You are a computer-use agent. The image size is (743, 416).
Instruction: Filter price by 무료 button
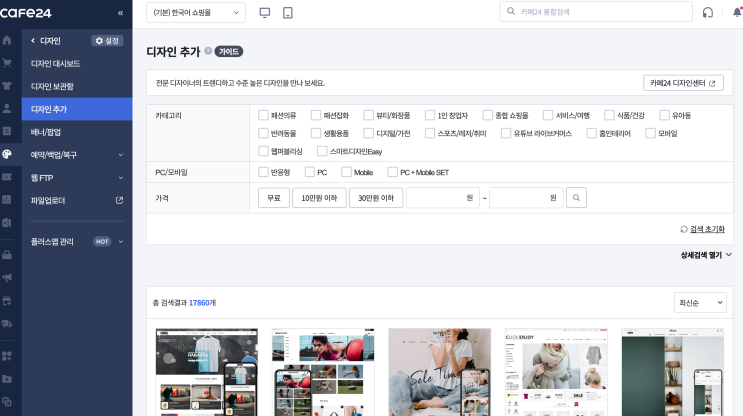click(x=274, y=198)
